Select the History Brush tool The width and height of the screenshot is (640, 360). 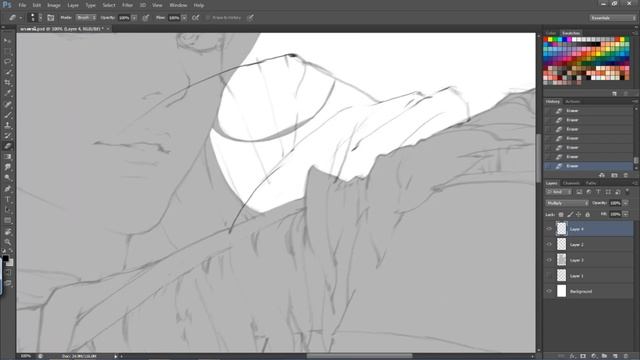(7, 136)
